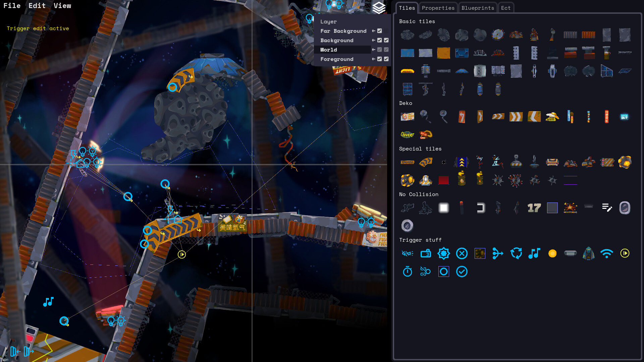Open the layer panel via layers icon
The height and width of the screenshot is (362, 644).
click(x=379, y=8)
